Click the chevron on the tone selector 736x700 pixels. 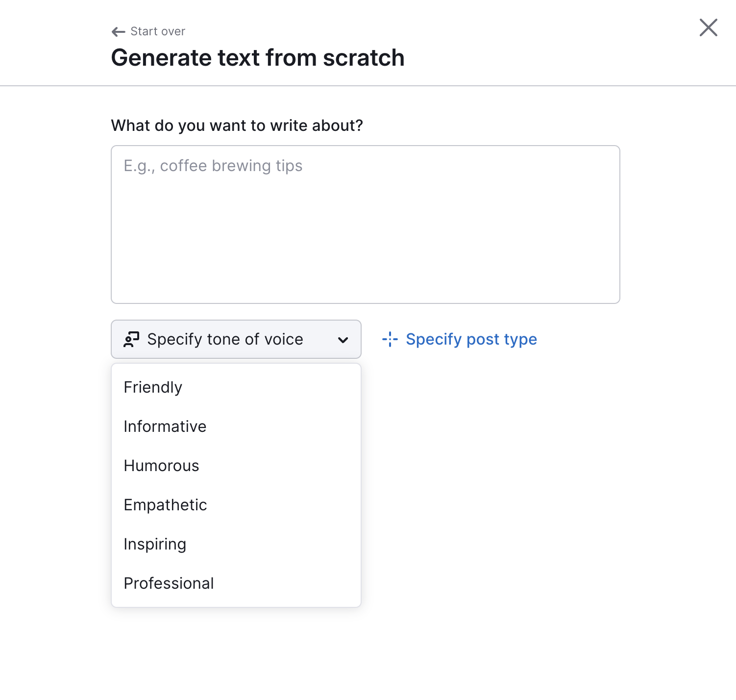343,339
